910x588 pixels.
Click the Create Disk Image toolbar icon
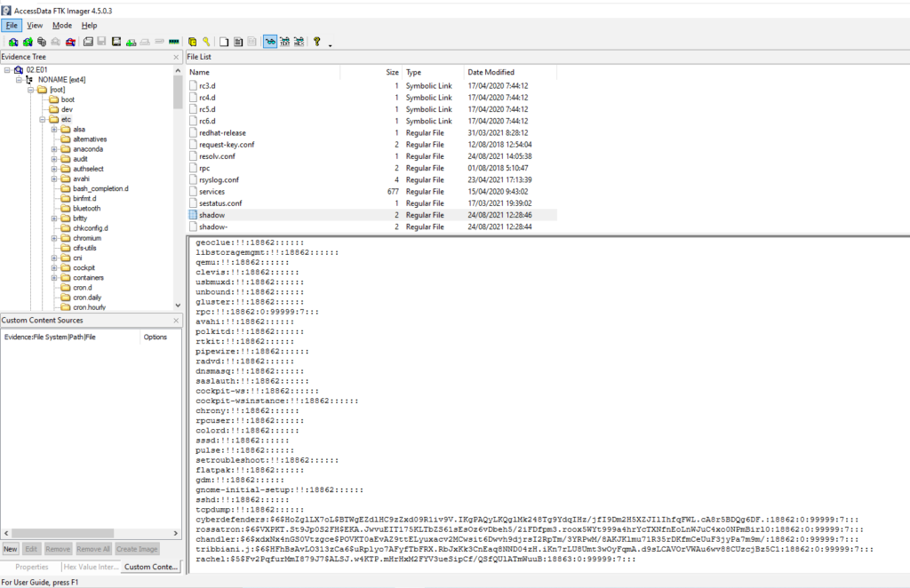[89, 42]
